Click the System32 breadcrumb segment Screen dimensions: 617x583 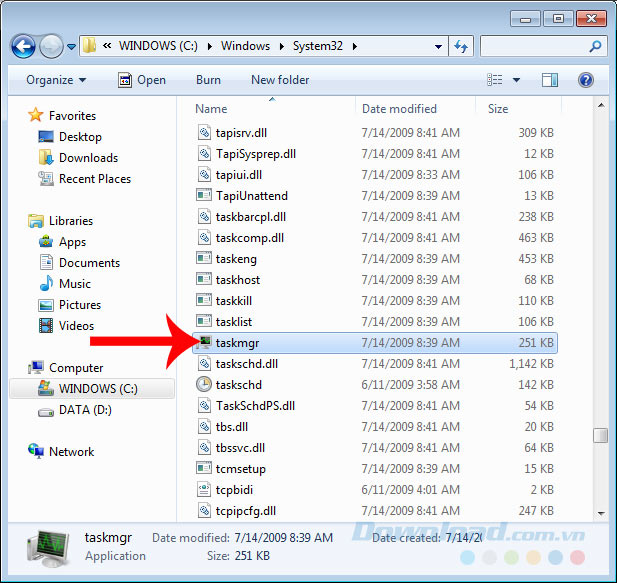[318, 46]
